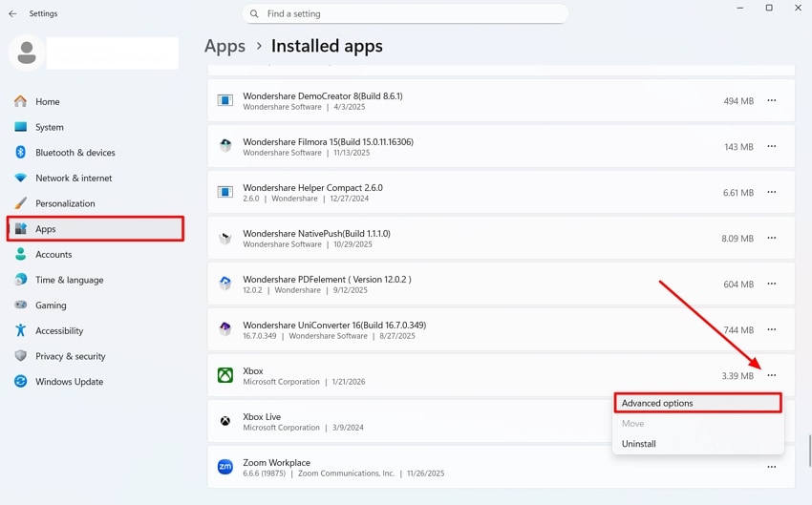Screen dimensions: 812x505
Task: Open more options for Wondershare NativePush
Action: 772,238
